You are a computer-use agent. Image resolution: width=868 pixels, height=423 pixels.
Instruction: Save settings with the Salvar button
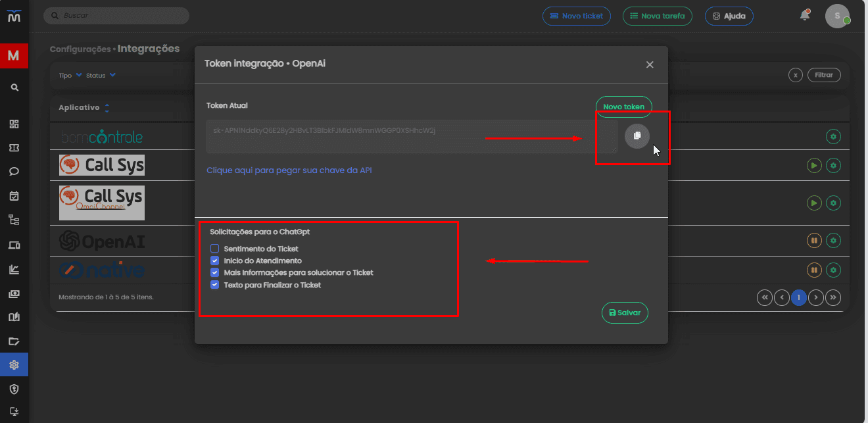click(x=625, y=312)
